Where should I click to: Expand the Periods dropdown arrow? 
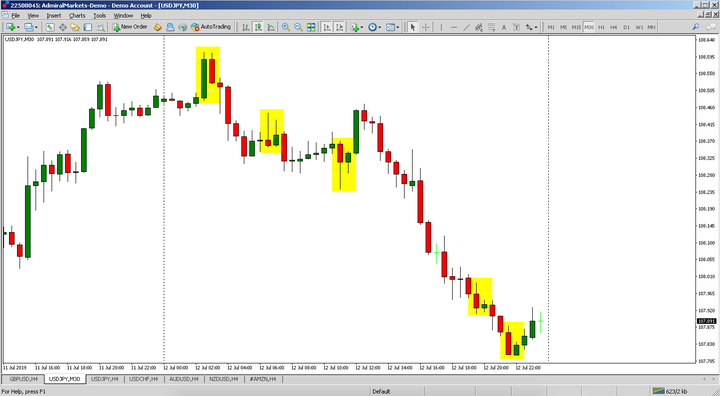(380, 27)
